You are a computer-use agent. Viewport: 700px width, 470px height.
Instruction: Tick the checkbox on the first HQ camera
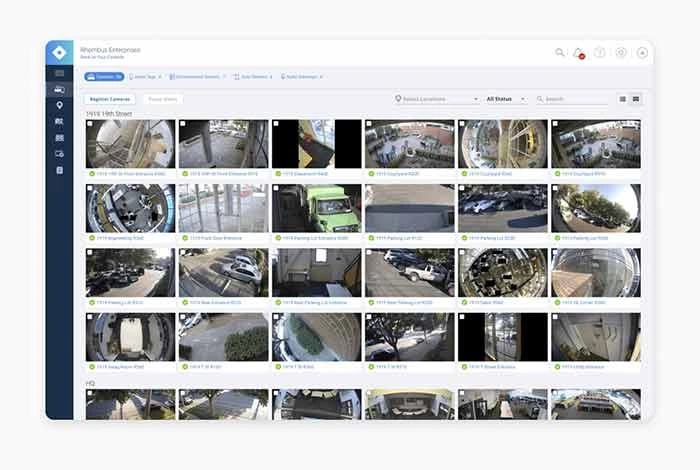pyautogui.click(x=90, y=393)
